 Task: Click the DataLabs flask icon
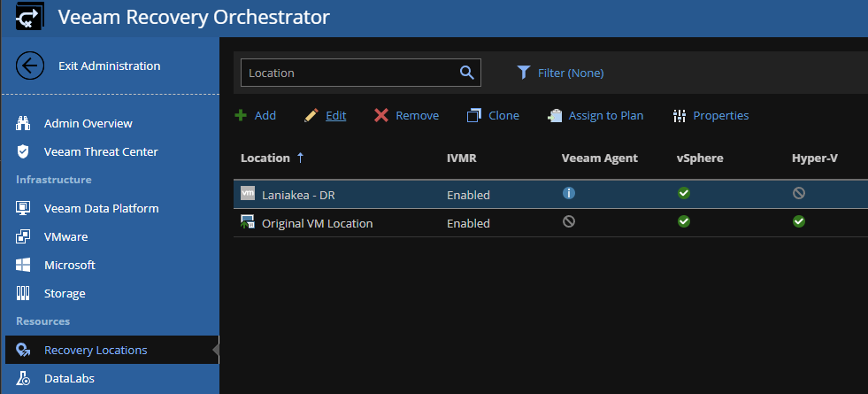pos(23,378)
